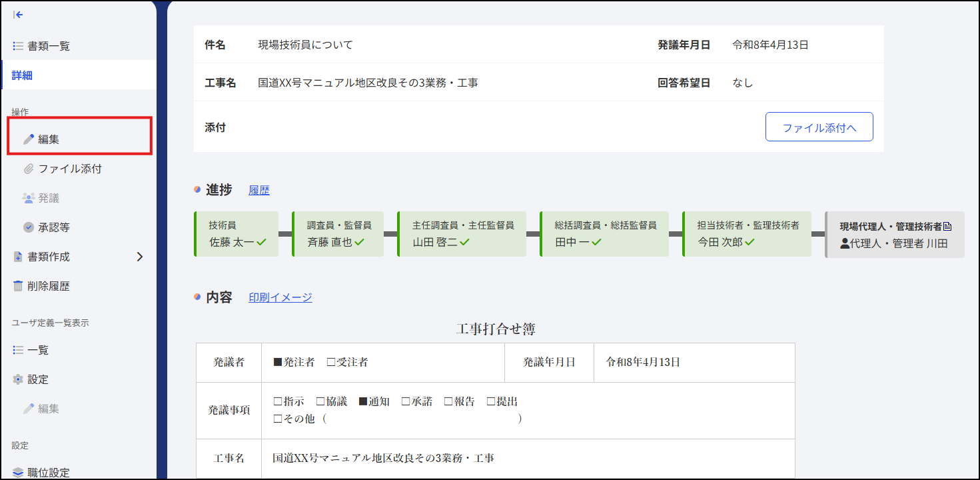Click the □報告 box
Screen dimensions: 980x480
pos(448,401)
